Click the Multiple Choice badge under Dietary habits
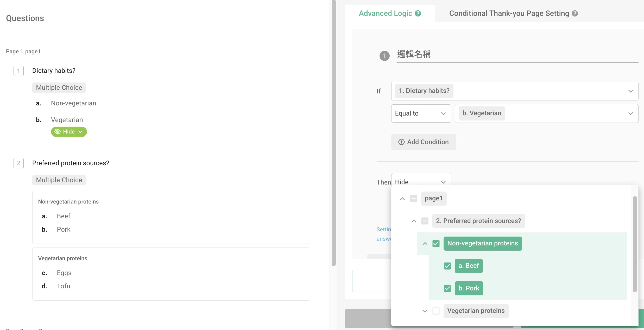 point(59,87)
